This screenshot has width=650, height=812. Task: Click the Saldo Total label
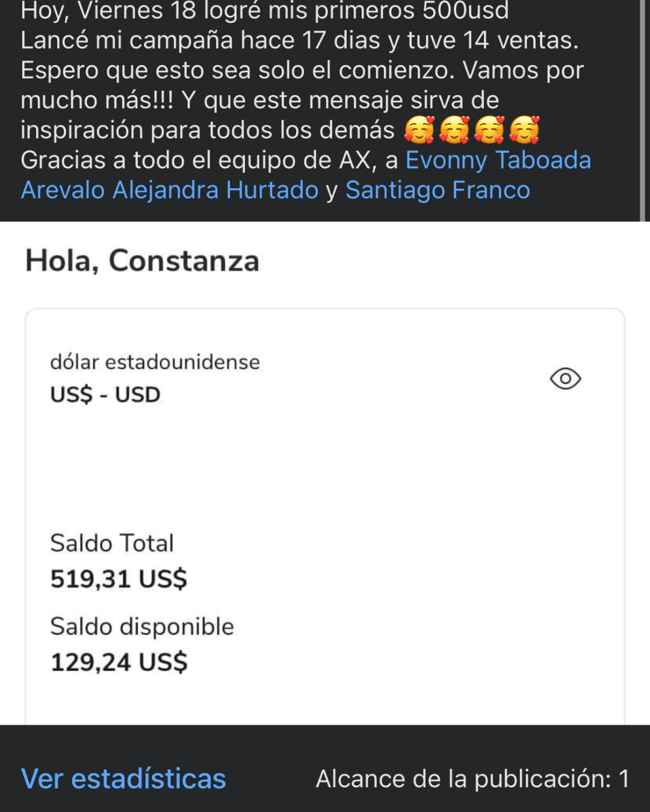(112, 543)
